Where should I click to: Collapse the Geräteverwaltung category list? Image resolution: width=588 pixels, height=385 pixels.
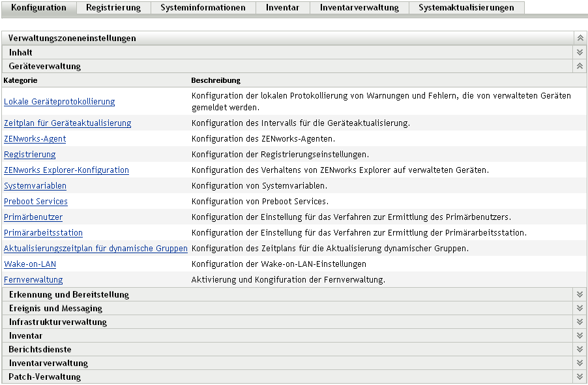(580, 66)
